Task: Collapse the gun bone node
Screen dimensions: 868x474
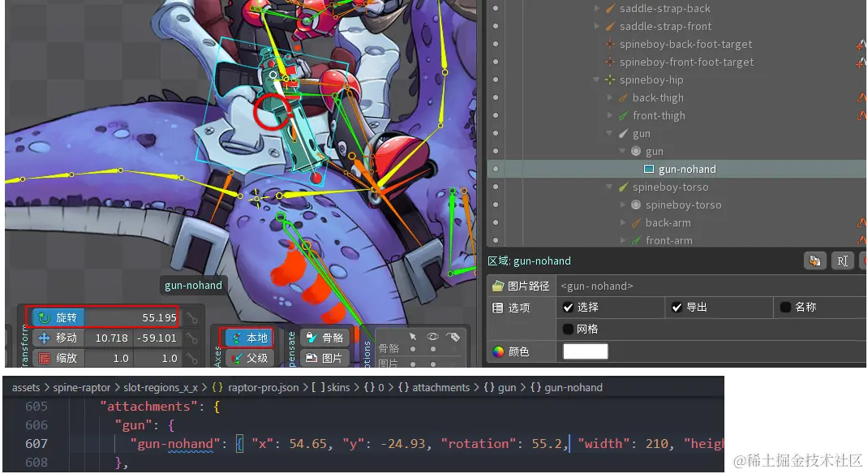Action: pyautogui.click(x=609, y=133)
